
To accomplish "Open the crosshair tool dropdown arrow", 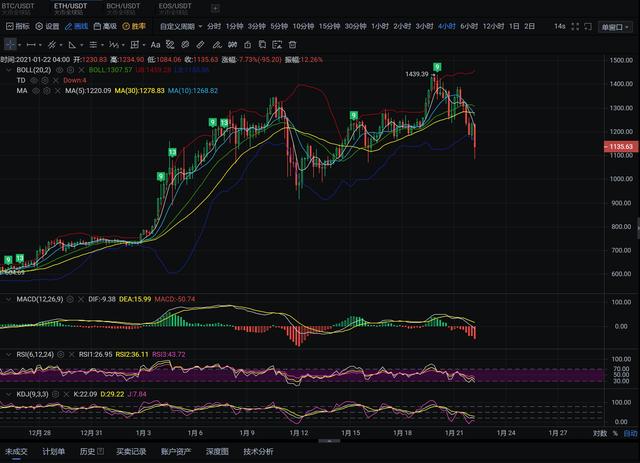I will 20,45.
